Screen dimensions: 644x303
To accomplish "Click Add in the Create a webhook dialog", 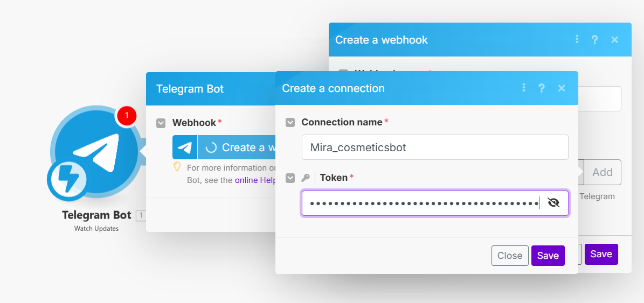I will pos(602,172).
